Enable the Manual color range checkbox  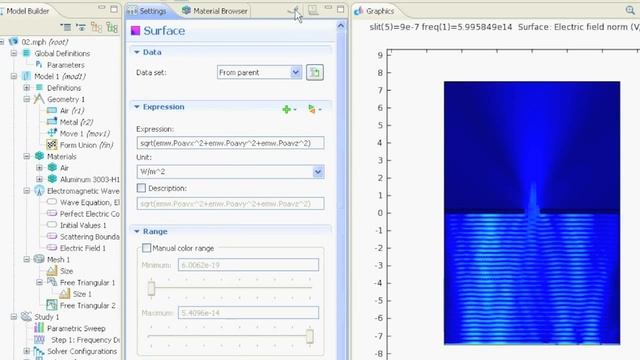146,248
